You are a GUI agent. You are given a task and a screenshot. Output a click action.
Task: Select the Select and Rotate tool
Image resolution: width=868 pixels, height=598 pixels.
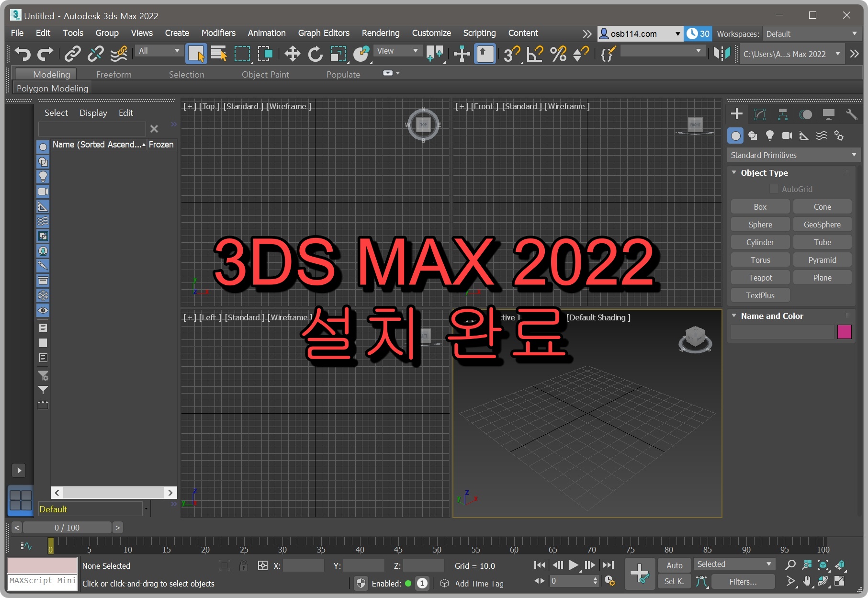coord(316,54)
